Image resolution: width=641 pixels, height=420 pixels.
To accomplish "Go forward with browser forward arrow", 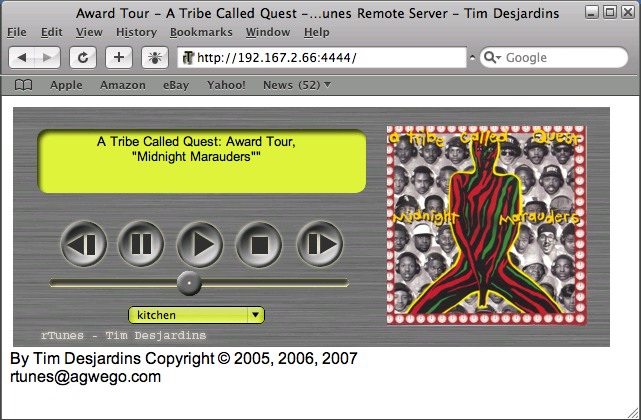I will click(47, 58).
